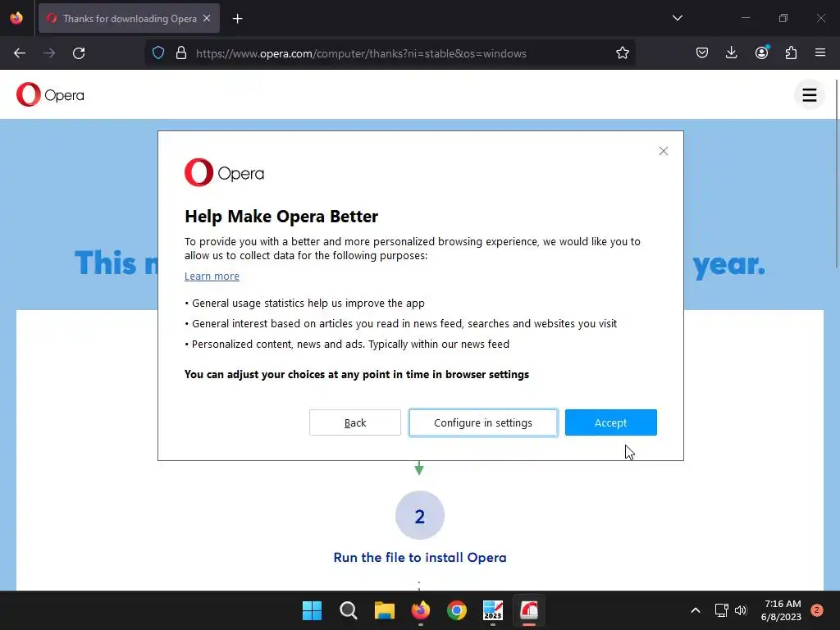Open the Firefox downloads panel

pyautogui.click(x=731, y=53)
